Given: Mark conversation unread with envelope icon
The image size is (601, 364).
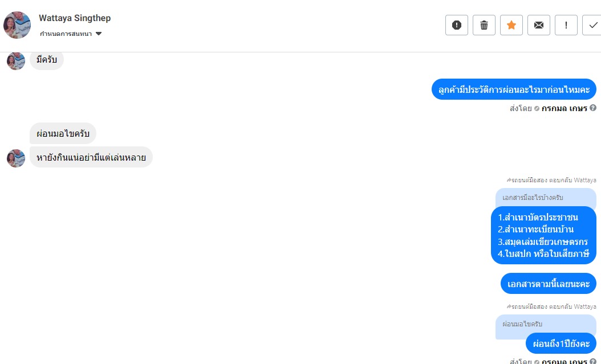Looking at the screenshot, I should tap(539, 25).
